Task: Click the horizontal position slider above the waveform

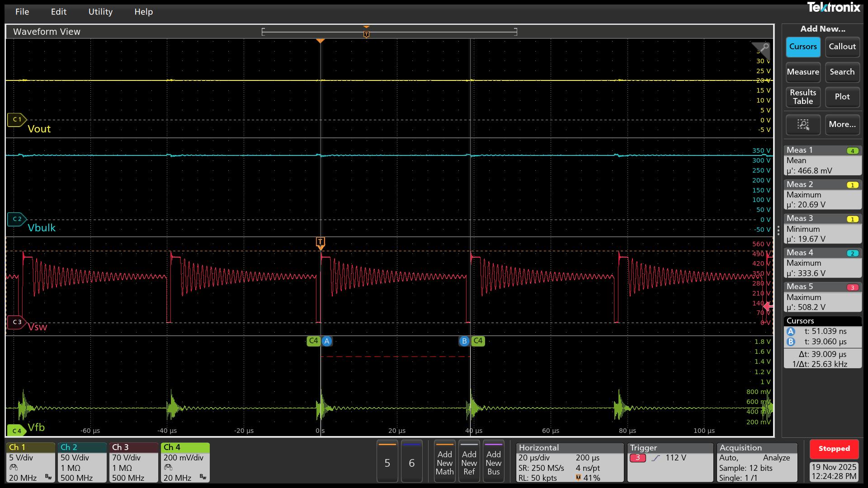Action: 366,31
